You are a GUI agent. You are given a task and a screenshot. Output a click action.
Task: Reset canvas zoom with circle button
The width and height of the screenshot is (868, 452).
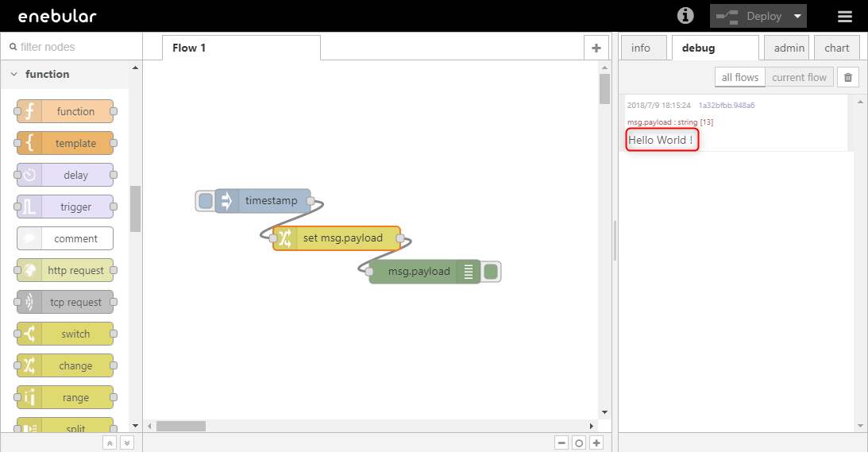click(x=579, y=442)
